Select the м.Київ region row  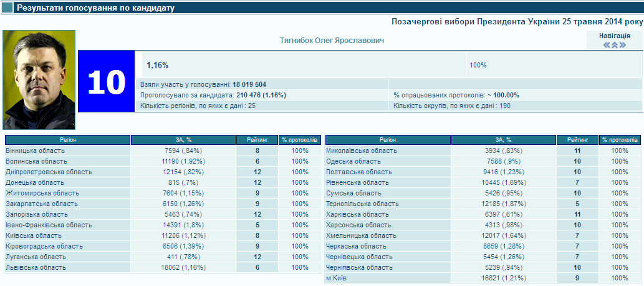click(x=337, y=278)
